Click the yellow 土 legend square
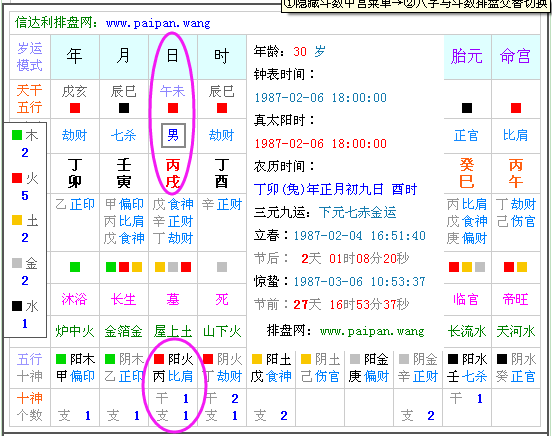 click(17, 220)
